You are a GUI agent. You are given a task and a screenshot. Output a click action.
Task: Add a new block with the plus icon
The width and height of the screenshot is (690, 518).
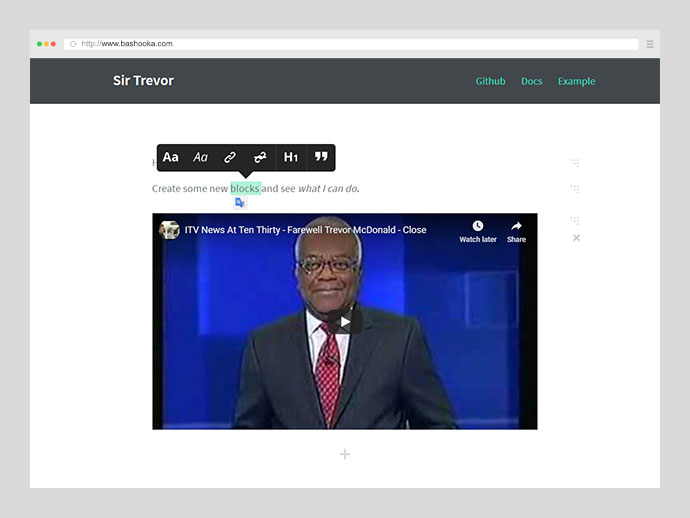[x=345, y=454]
